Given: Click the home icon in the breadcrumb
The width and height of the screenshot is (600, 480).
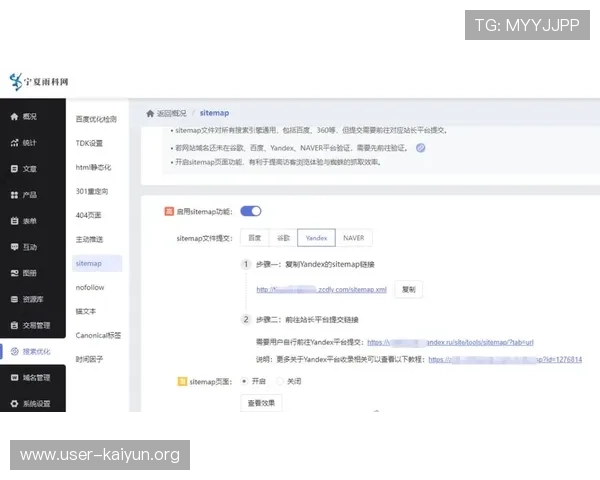Looking at the screenshot, I should pyautogui.click(x=150, y=113).
